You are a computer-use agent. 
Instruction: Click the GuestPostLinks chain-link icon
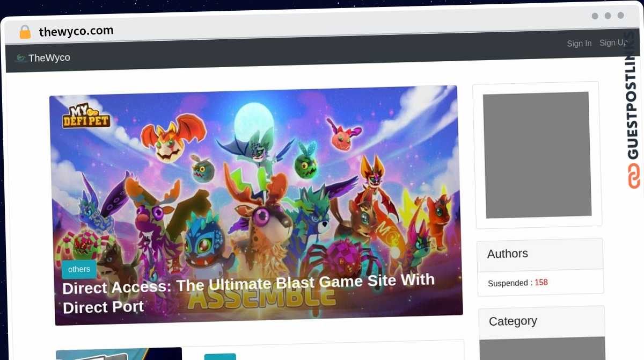(634, 176)
